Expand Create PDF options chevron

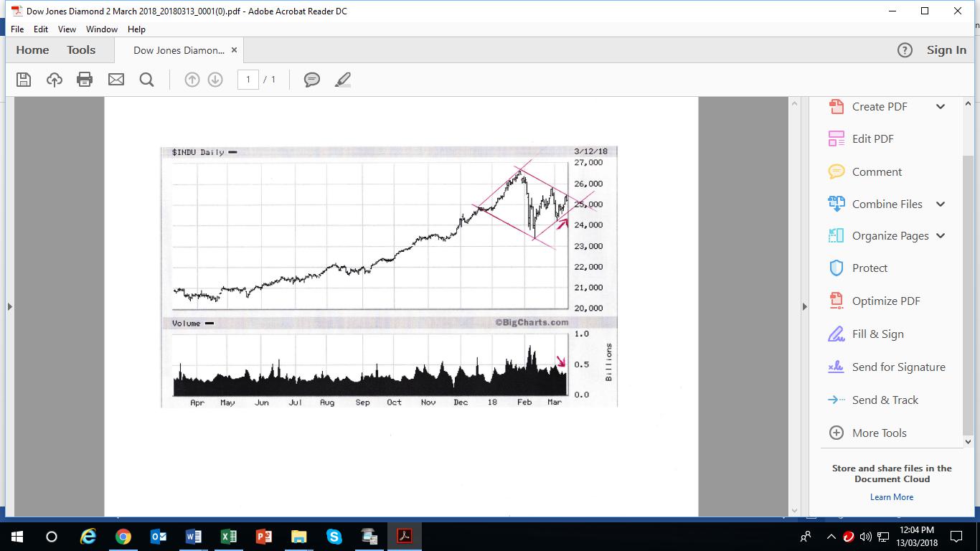pyautogui.click(x=941, y=106)
